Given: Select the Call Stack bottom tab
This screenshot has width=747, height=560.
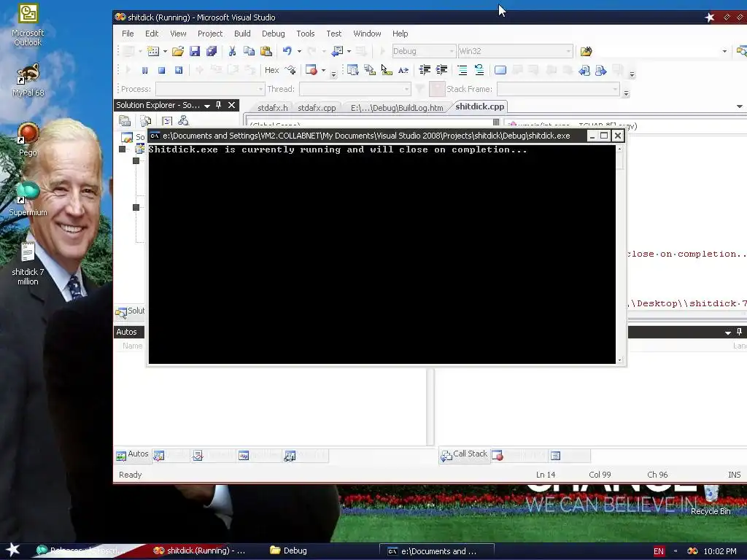Looking at the screenshot, I should point(464,454).
